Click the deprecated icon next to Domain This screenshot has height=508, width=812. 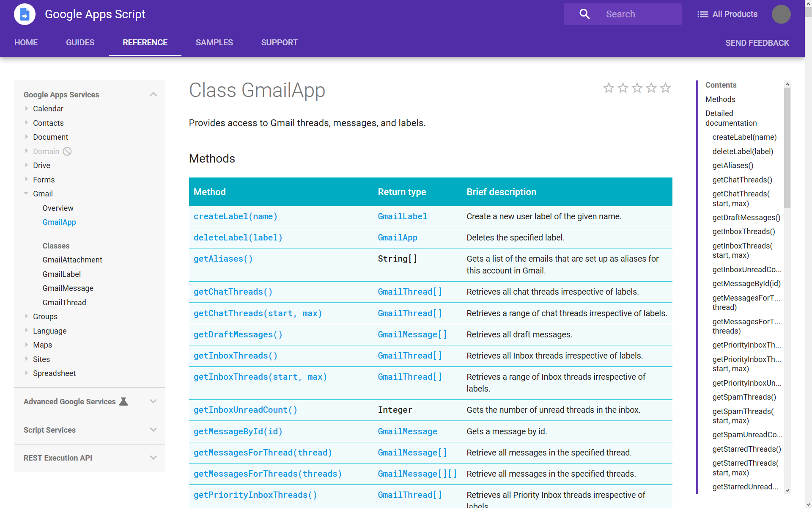coord(67,151)
